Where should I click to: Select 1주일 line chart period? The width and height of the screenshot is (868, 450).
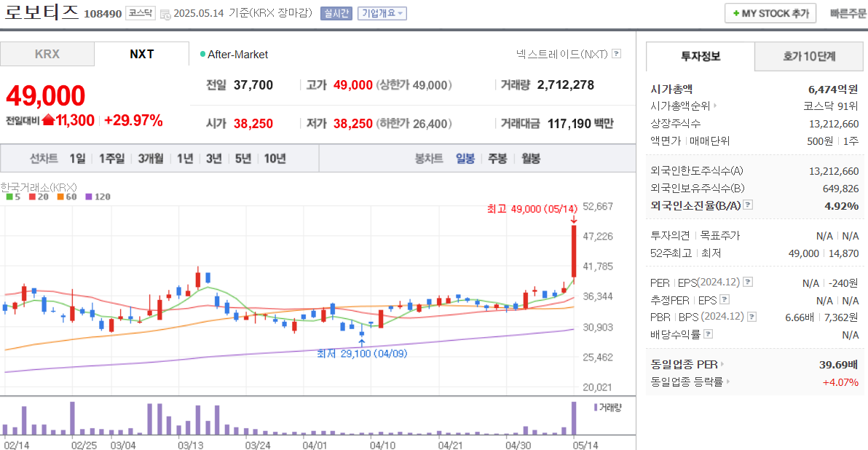112,159
